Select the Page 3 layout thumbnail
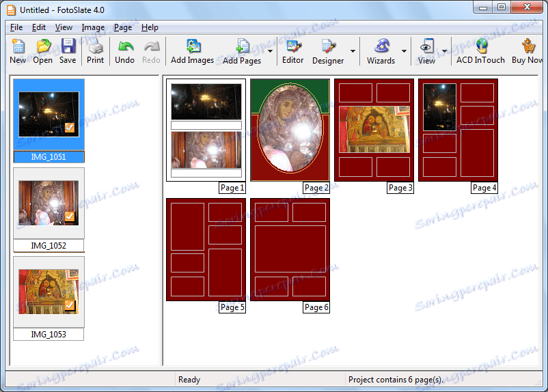Viewport: 548px width, 392px height. pos(374,130)
